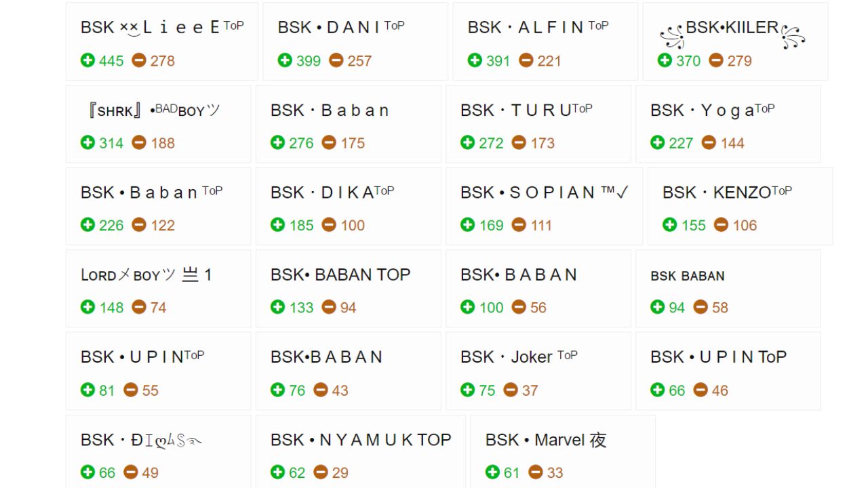Select small caps BSK BABAN nickname

click(688, 276)
